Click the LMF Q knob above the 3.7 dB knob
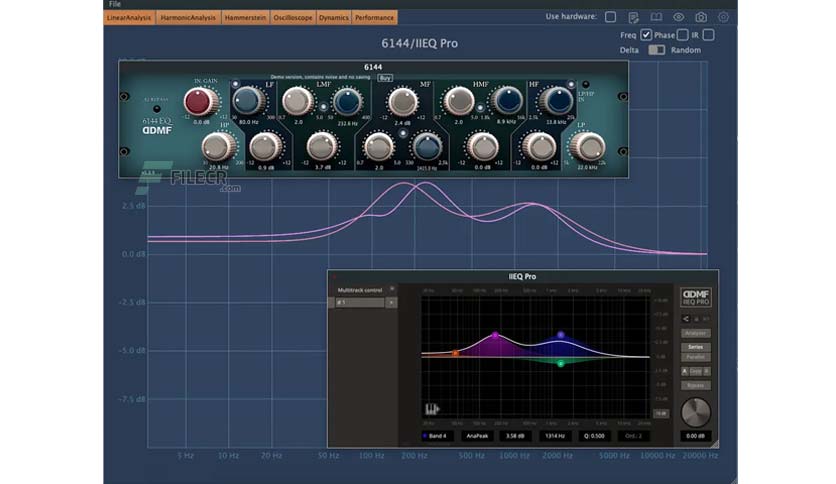Viewport: 836px width, 484px height. tap(298, 101)
